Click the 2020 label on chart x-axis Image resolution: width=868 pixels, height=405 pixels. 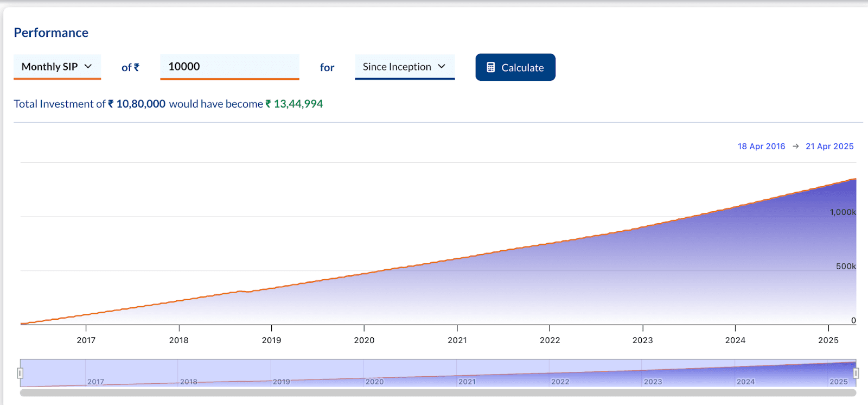click(364, 340)
